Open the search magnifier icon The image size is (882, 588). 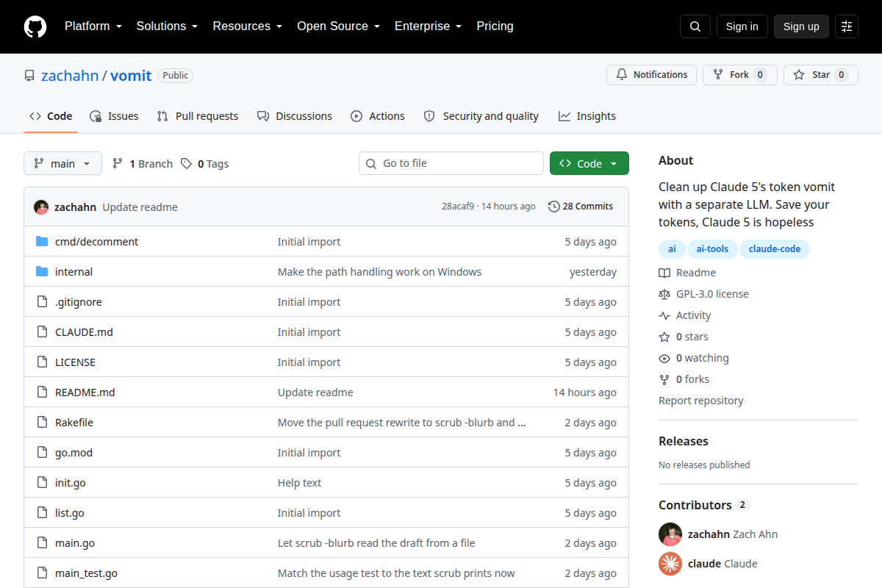[695, 26]
